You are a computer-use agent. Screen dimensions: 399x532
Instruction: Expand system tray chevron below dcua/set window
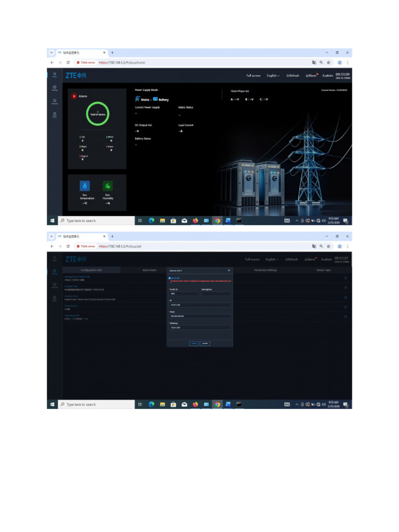[x=297, y=404]
